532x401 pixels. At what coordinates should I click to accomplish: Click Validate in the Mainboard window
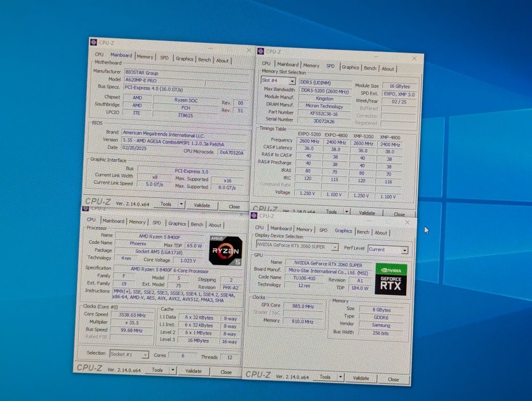pos(202,205)
